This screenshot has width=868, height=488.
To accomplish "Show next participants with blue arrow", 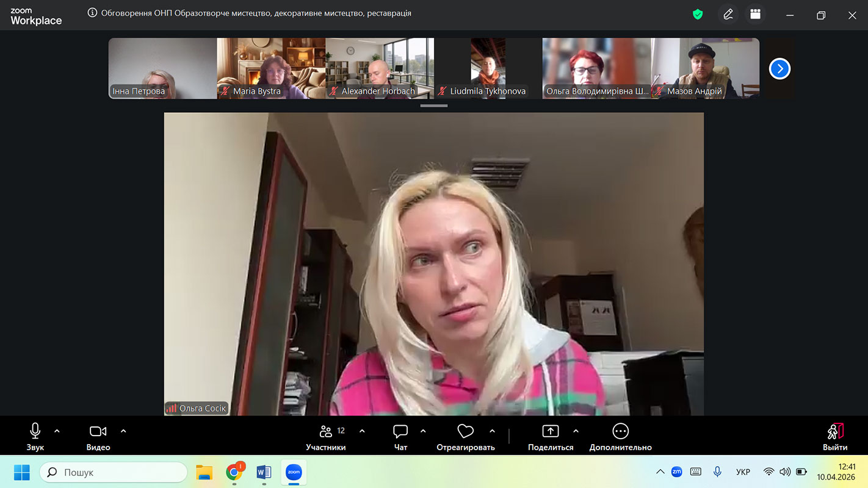I will (779, 68).
